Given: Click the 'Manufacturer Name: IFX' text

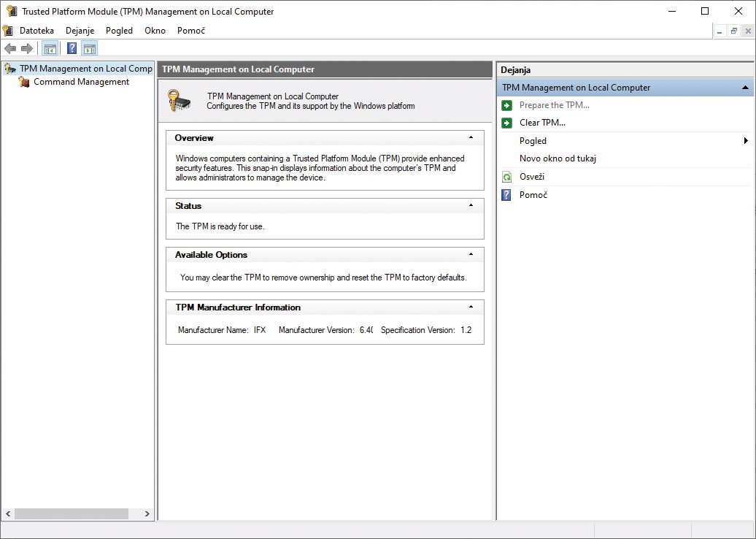Looking at the screenshot, I should [x=222, y=330].
